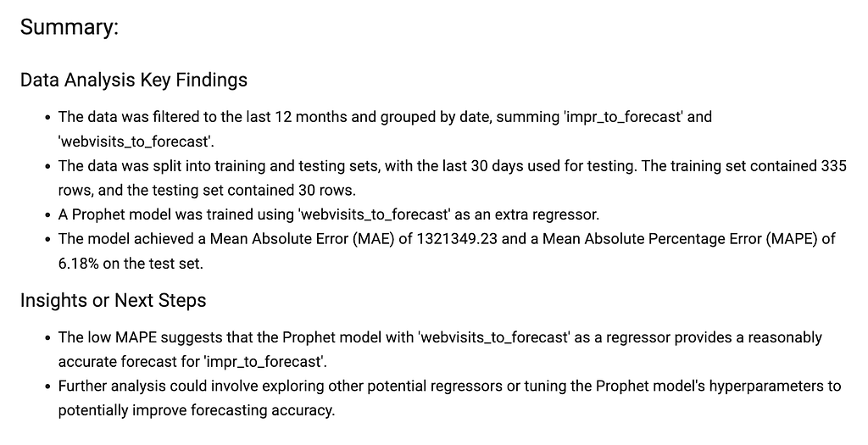Click the 'Data Analysis Key Findings' heading
The image size is (868, 445).
(133, 81)
